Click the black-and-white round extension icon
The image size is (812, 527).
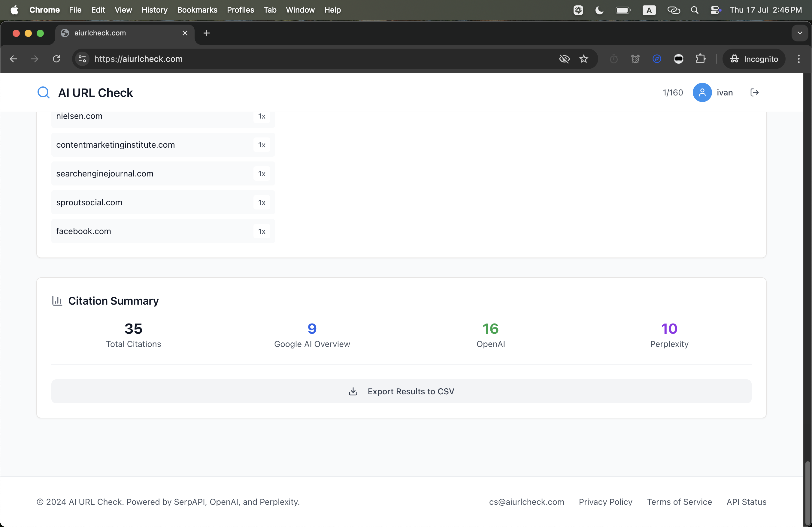pyautogui.click(x=679, y=59)
